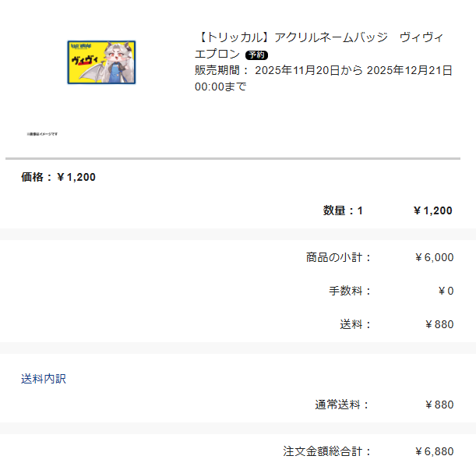
Task: Click the ¥1,200 line total next to quantity
Action: coord(432,210)
